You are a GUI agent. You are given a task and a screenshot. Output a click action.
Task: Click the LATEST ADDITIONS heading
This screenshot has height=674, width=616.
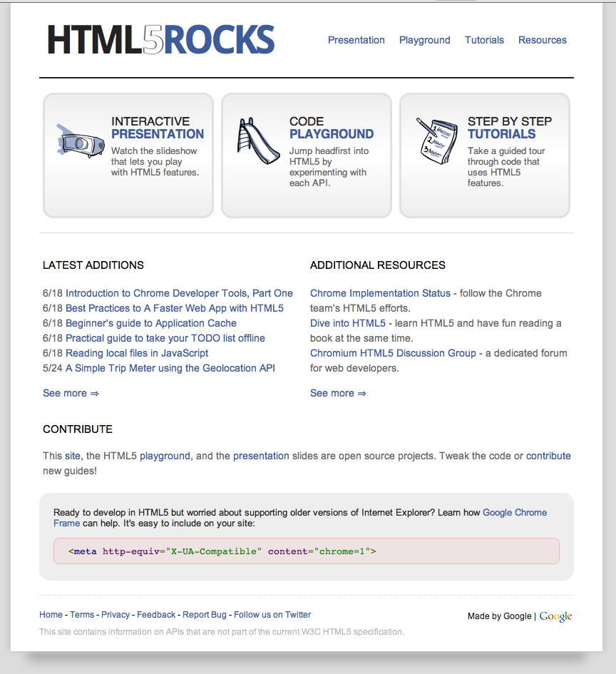click(x=93, y=265)
